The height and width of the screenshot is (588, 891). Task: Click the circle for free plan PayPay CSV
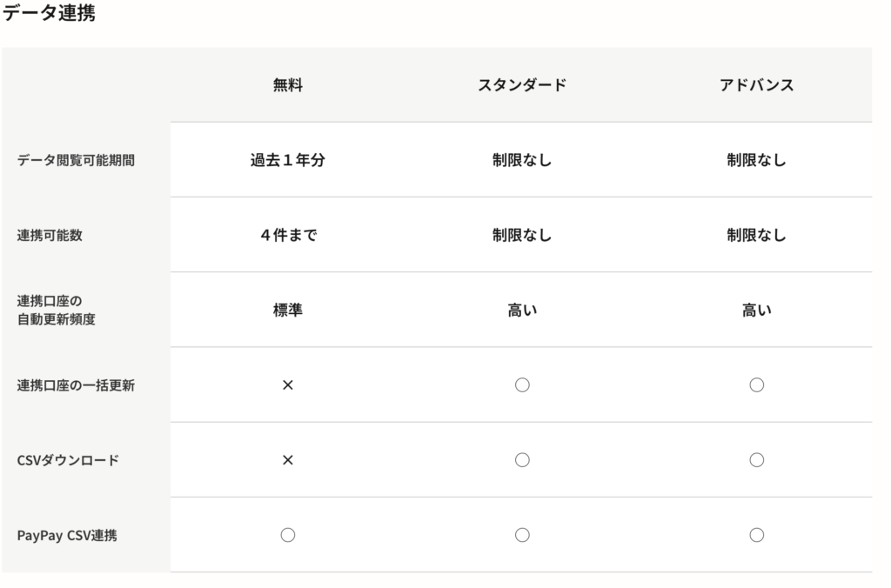click(288, 535)
